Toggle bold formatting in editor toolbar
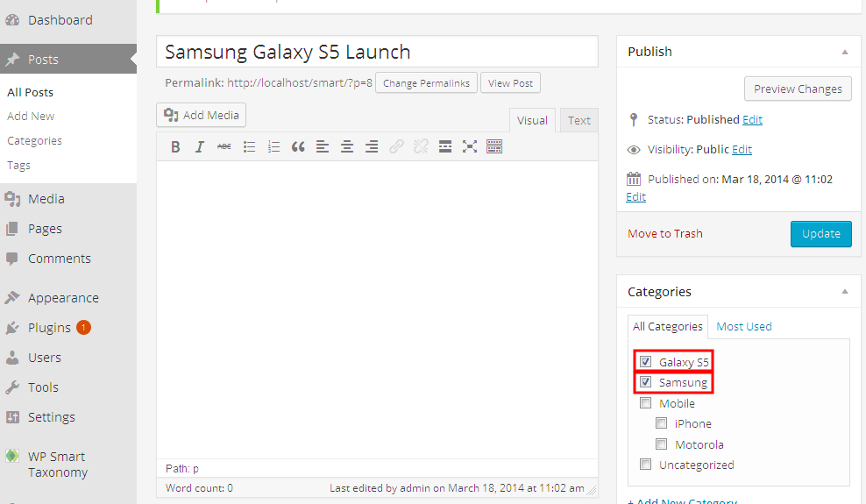Viewport: 866px width, 504px height. click(x=175, y=147)
